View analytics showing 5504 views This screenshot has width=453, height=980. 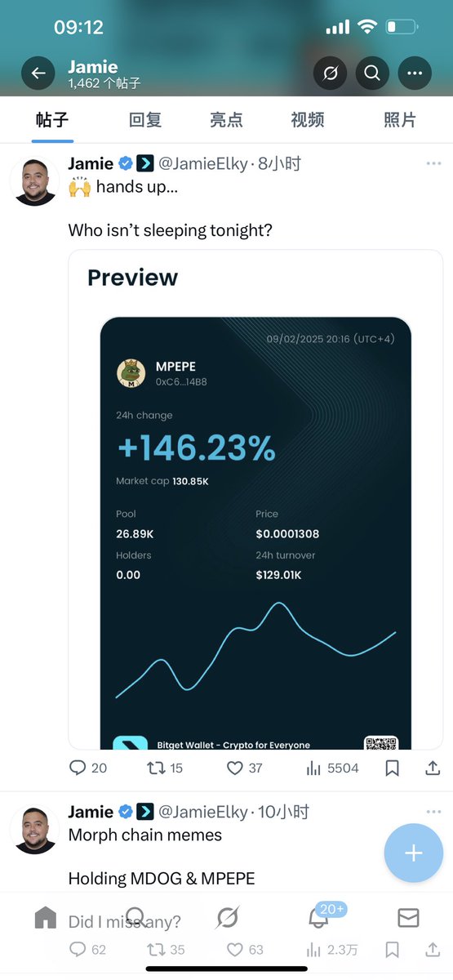[332, 768]
